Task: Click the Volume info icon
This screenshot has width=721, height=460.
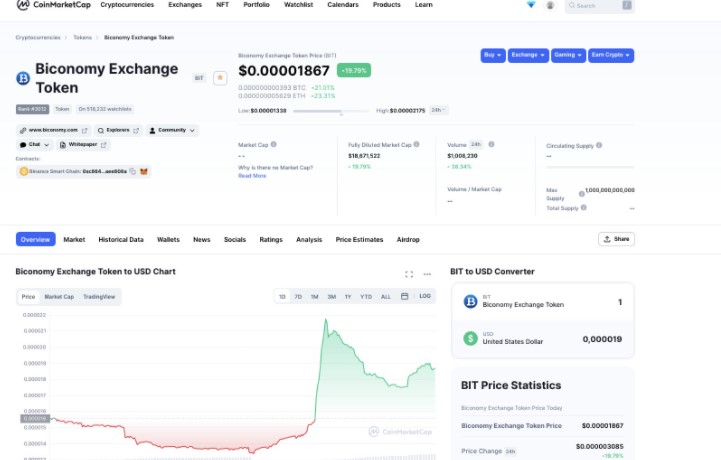Action: click(x=491, y=144)
